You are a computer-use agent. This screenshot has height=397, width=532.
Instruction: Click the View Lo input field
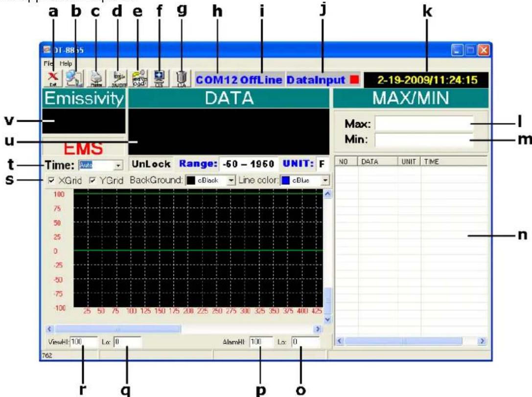pos(127,342)
